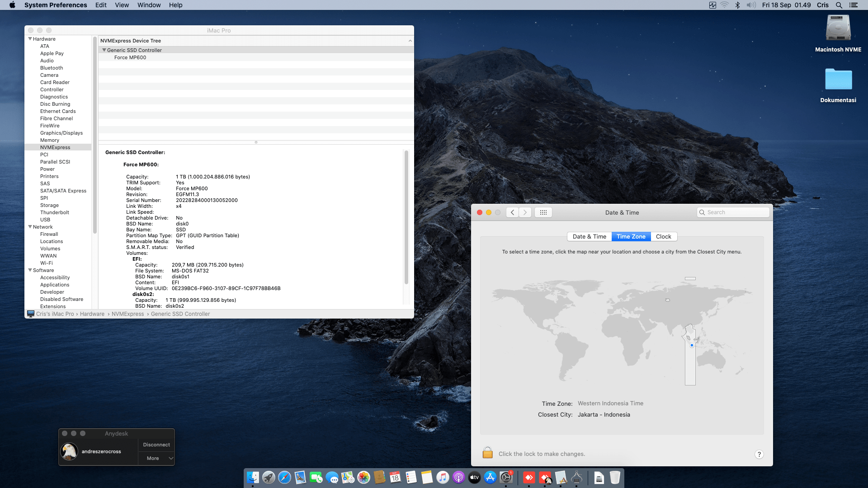868x488 pixels.
Task: Select Memory in the Hardware list
Action: coord(50,140)
